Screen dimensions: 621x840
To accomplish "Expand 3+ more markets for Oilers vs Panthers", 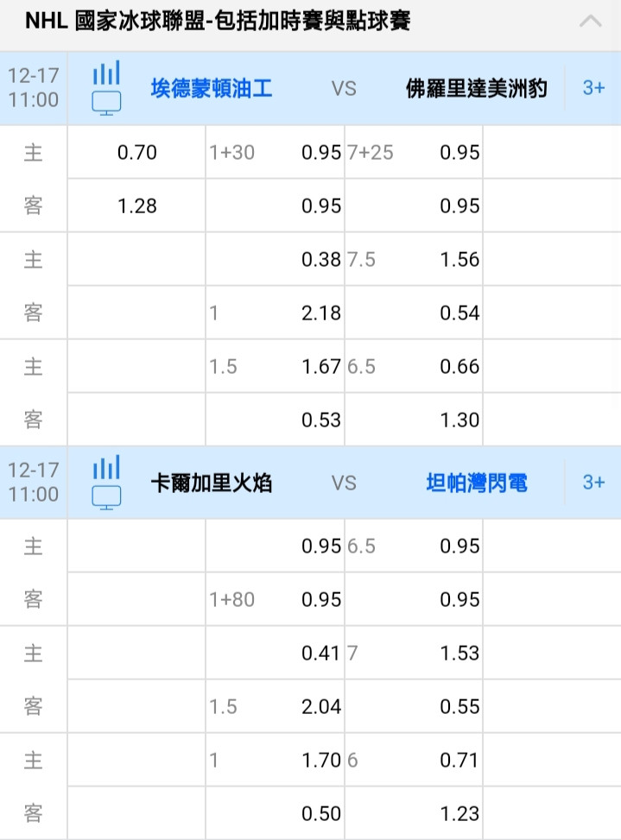I will pos(593,88).
